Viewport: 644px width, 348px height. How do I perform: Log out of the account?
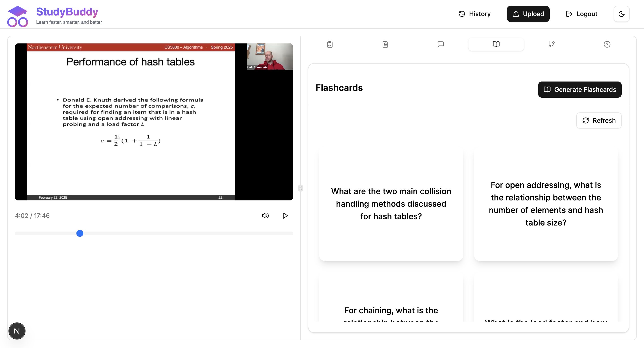click(x=581, y=14)
